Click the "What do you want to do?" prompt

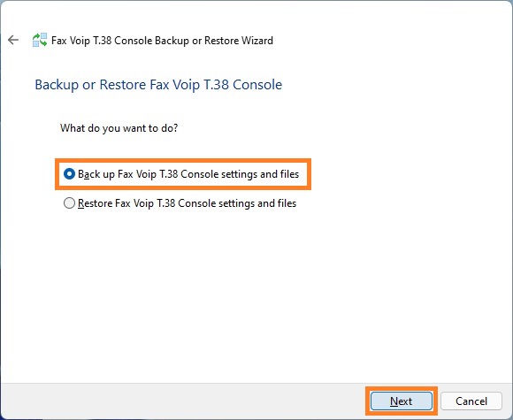[x=119, y=128]
